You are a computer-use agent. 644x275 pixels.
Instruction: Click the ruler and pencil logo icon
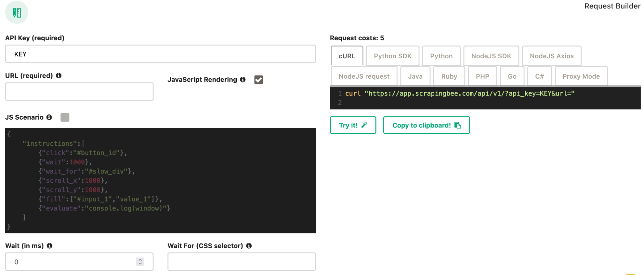click(x=17, y=13)
